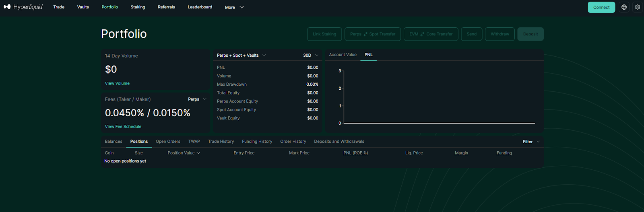Switch chart to Account Value tab
644x212 pixels.
343,55
